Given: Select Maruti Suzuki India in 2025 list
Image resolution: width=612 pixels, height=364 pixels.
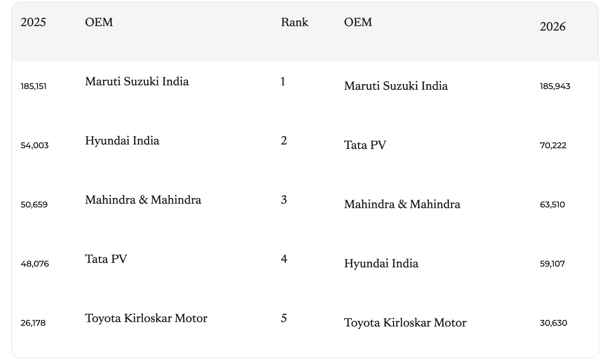Looking at the screenshot, I should pyautogui.click(x=137, y=82).
